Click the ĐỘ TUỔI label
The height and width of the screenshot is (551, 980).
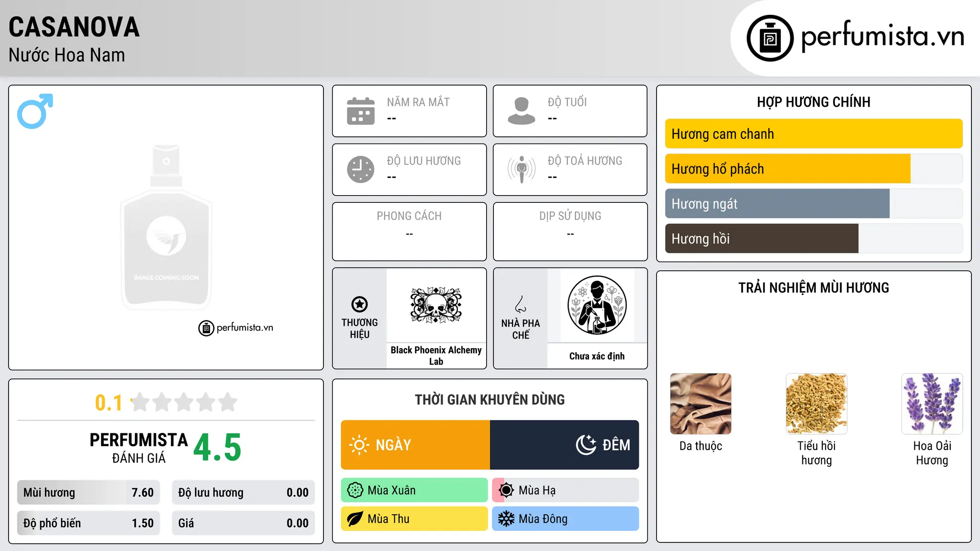(567, 102)
